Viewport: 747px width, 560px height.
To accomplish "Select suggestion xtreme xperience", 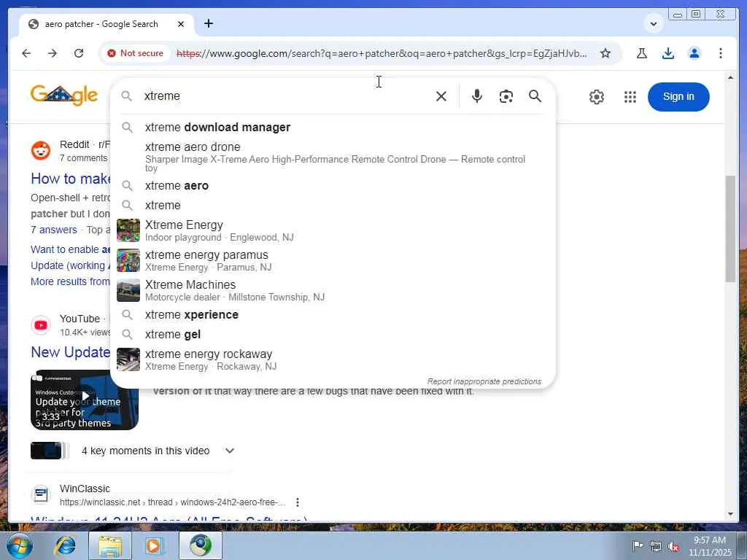I will click(x=333, y=315).
